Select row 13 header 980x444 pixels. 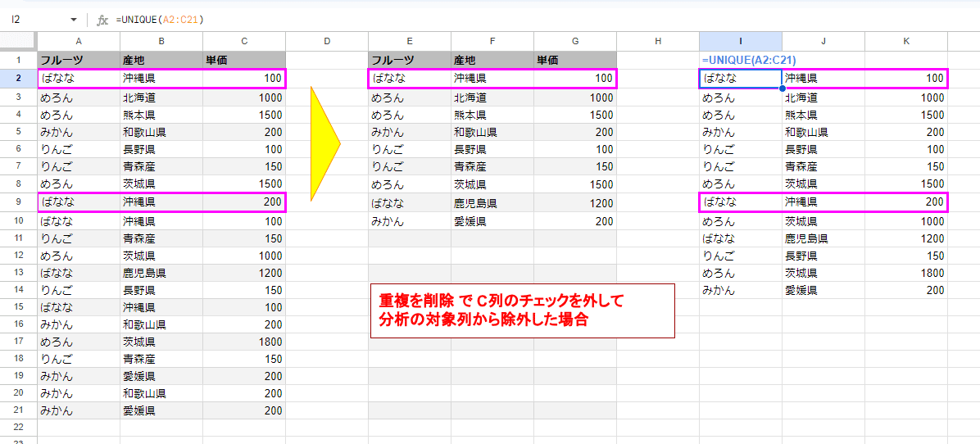tap(19, 273)
